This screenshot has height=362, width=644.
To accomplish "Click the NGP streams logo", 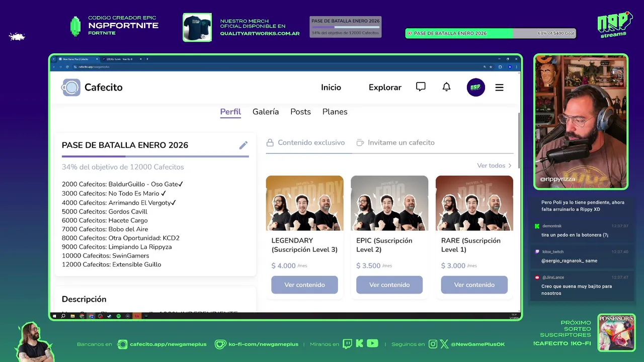I will pos(614,25).
